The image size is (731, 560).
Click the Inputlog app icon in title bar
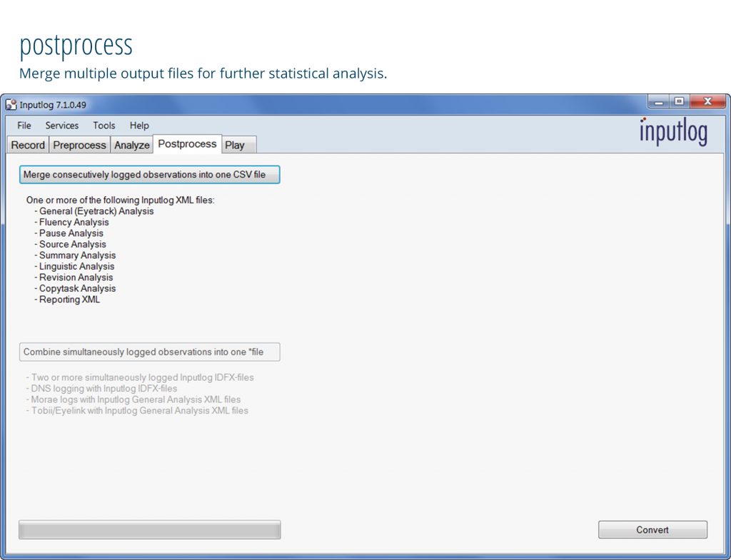pyautogui.click(x=11, y=105)
